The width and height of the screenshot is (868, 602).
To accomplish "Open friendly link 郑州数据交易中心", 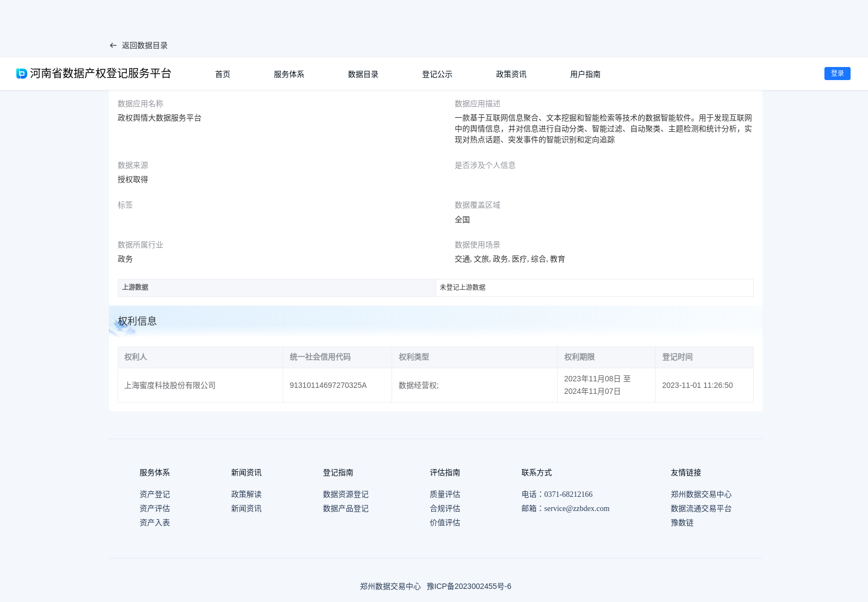I will (x=701, y=494).
